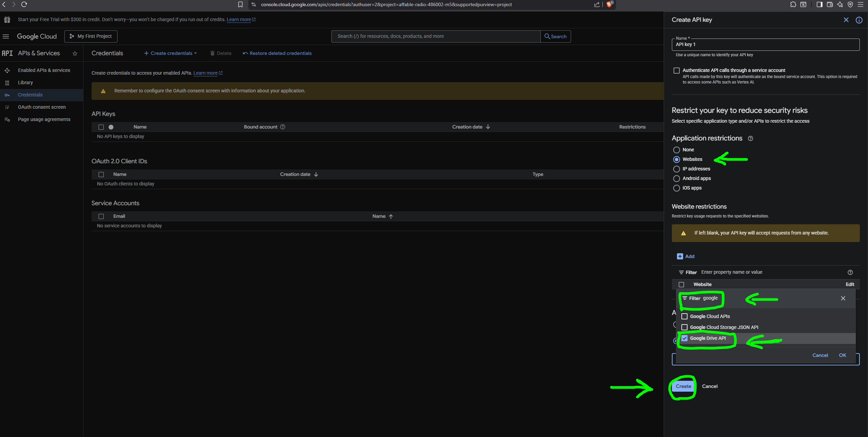Pin APIs & Services with star icon
Viewport: 868px width, 437px height.
pyautogui.click(x=75, y=54)
